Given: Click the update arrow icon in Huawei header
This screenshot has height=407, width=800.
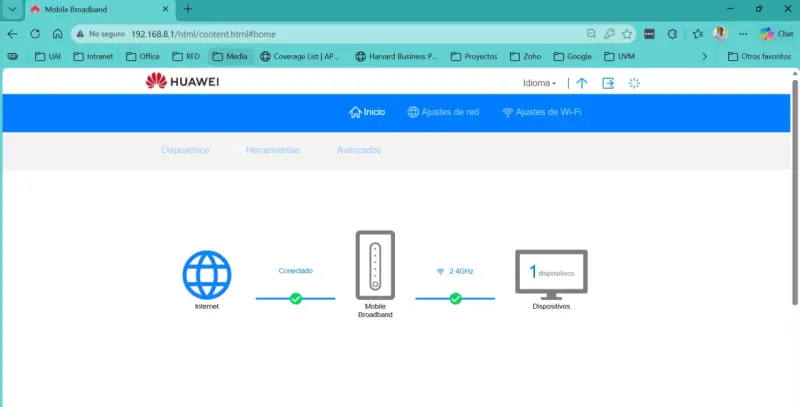Looking at the screenshot, I should pyautogui.click(x=582, y=83).
